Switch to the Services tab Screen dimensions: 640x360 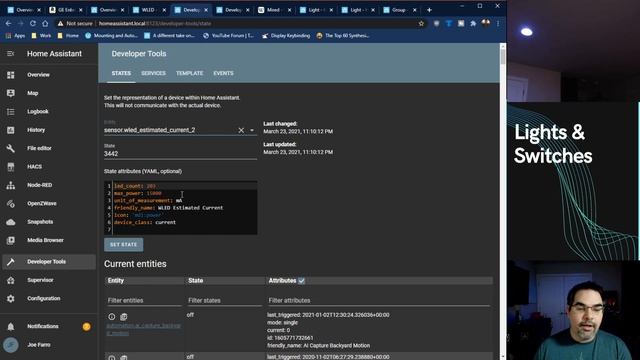153,73
